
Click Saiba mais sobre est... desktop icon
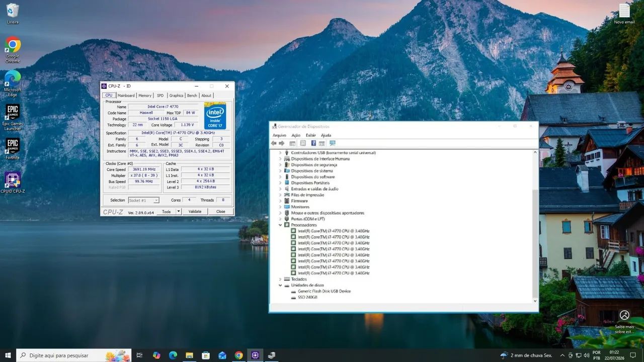[624, 322]
